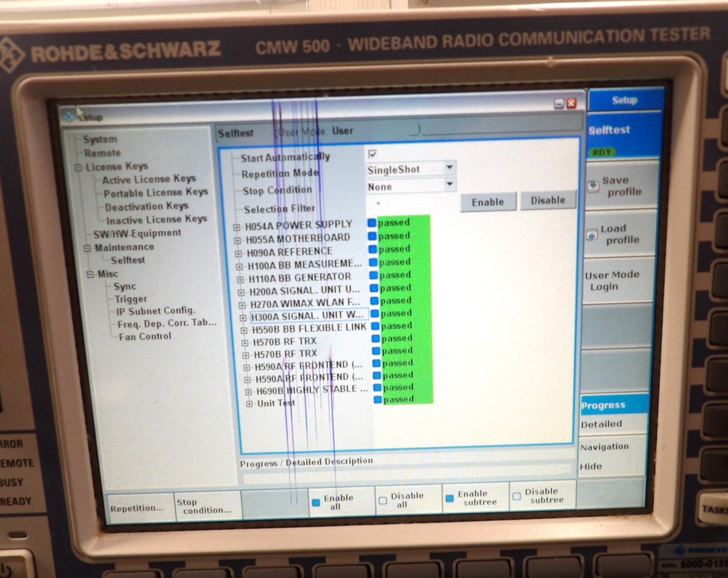Click the Load profile icon
Image resolution: width=728 pixels, height=578 pixels.
591,235
